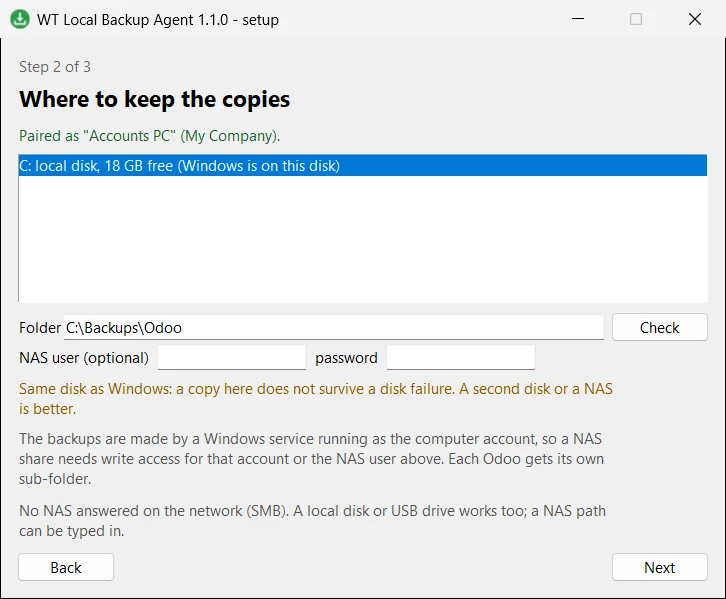Minimize the setup window
The image size is (726, 599).
(578, 19)
